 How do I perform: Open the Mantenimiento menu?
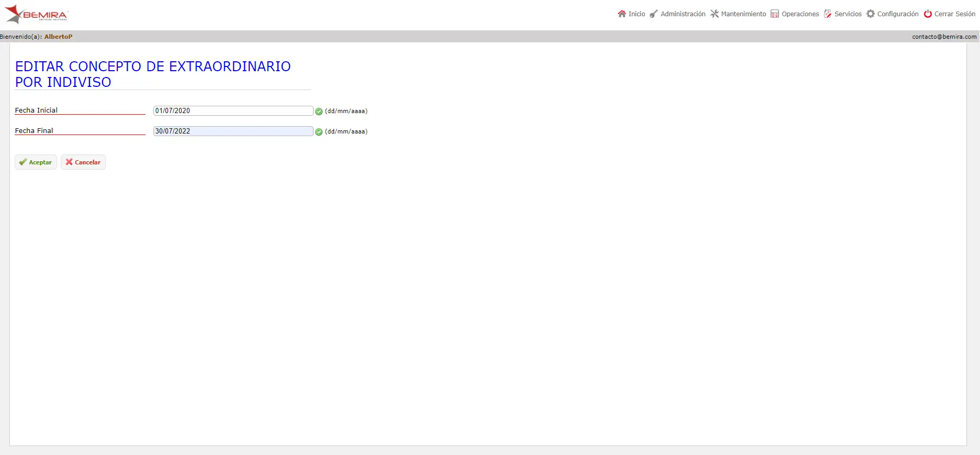coord(743,14)
